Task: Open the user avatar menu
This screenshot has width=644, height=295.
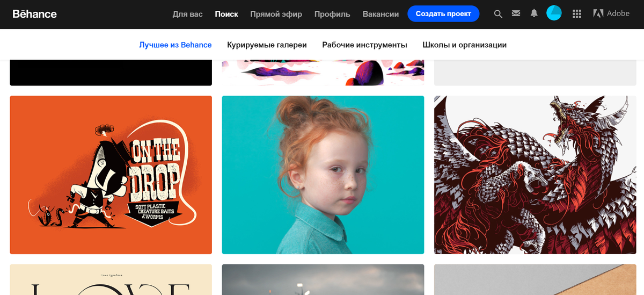Action: click(554, 13)
